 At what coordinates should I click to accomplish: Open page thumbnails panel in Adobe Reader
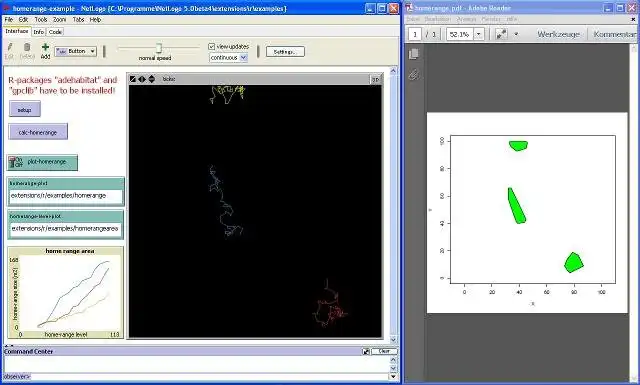tap(414, 53)
